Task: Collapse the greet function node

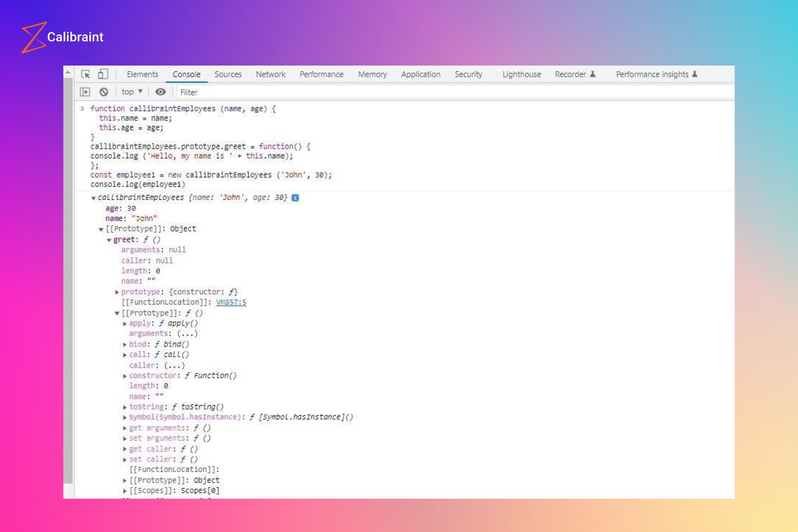Action: 109,240
